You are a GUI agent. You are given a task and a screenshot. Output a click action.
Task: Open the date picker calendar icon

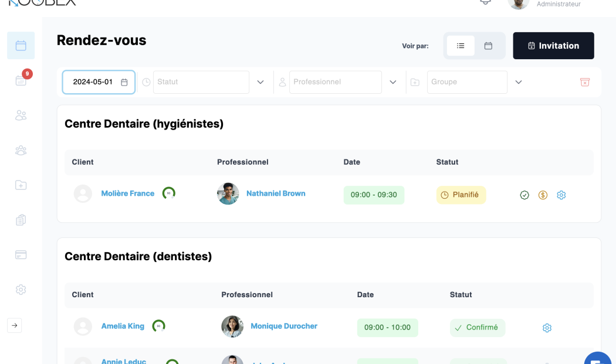(124, 82)
